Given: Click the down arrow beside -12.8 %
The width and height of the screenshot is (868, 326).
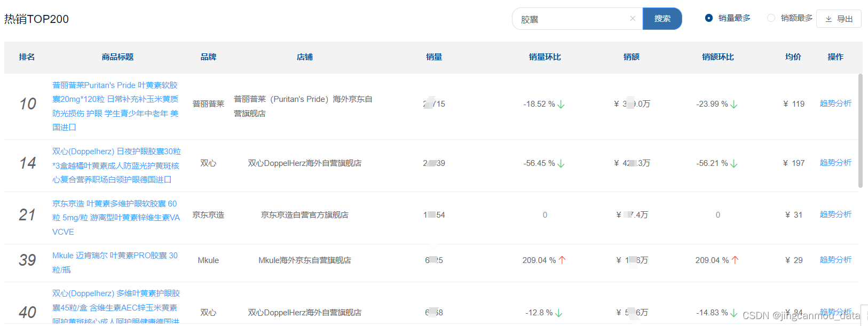Looking at the screenshot, I should 559,313.
